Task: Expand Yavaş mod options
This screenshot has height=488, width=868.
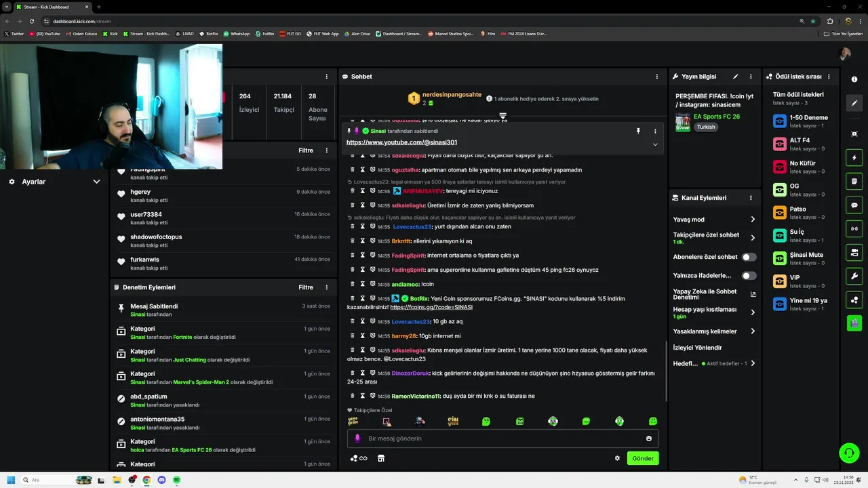Action: 753,219
